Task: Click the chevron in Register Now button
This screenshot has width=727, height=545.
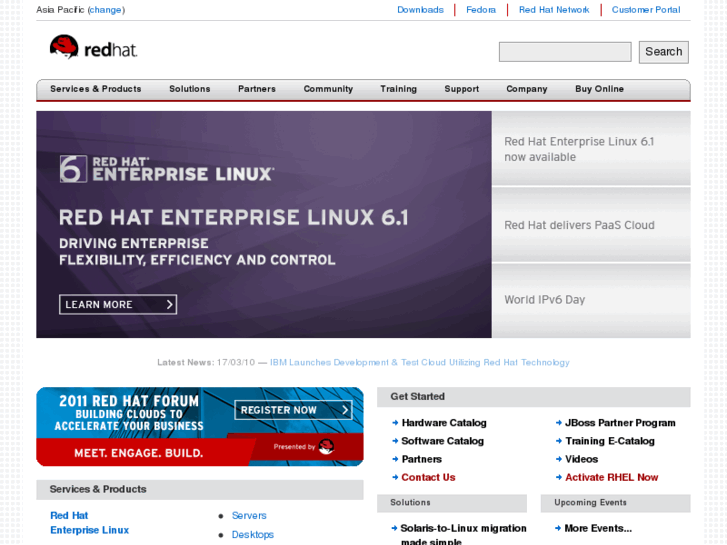Action: click(345, 410)
